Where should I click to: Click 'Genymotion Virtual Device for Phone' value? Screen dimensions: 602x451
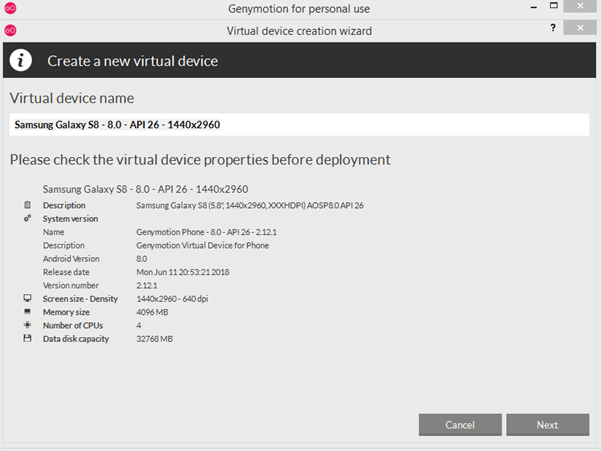tap(202, 245)
